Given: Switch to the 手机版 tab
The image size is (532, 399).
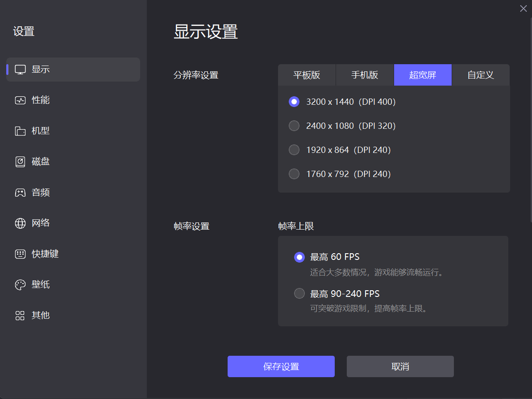Looking at the screenshot, I should [x=365, y=75].
